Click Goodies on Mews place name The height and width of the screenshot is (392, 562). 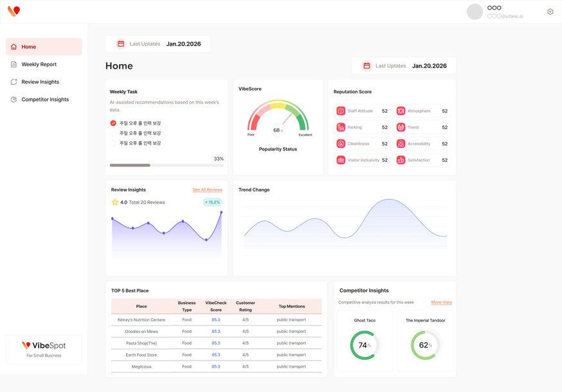pos(141,332)
